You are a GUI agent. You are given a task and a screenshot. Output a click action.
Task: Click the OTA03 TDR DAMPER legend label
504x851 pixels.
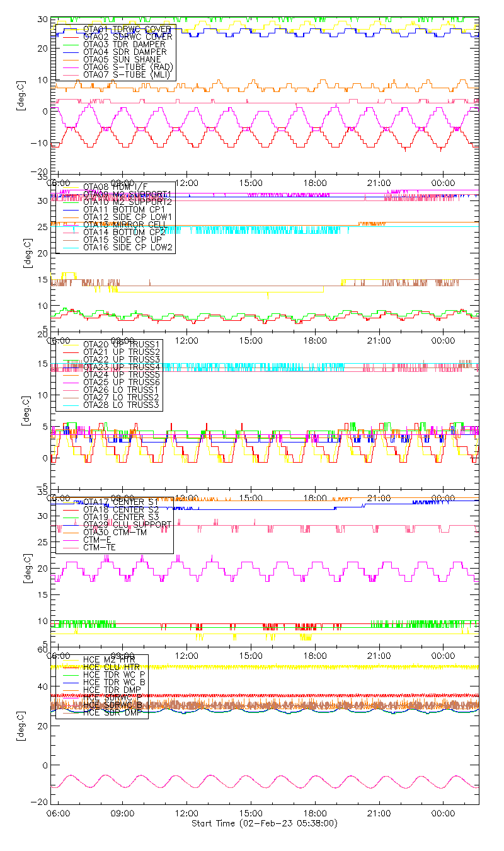point(125,44)
